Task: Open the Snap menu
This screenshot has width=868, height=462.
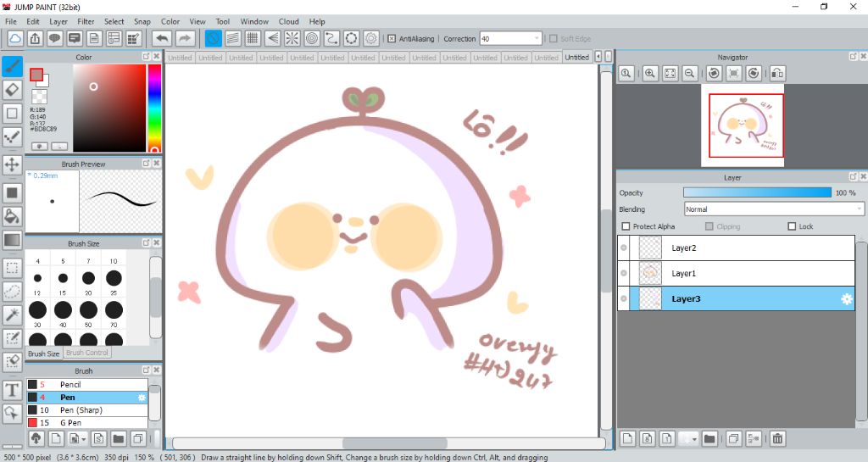Action: coord(142,21)
